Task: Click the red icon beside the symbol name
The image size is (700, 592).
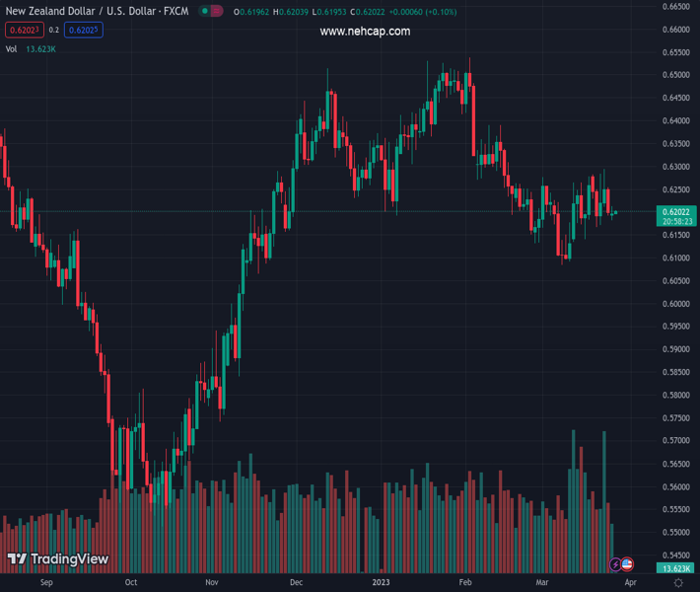Action: coord(217,12)
